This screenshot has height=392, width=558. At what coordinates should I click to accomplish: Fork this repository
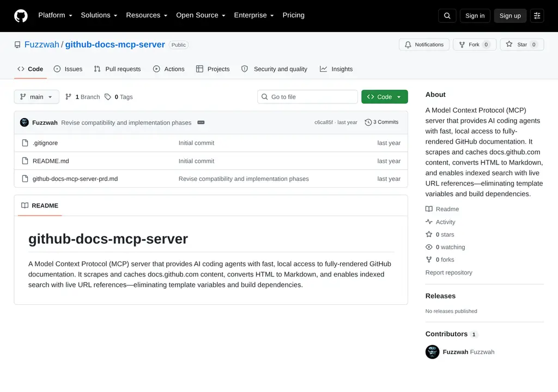pyautogui.click(x=475, y=45)
